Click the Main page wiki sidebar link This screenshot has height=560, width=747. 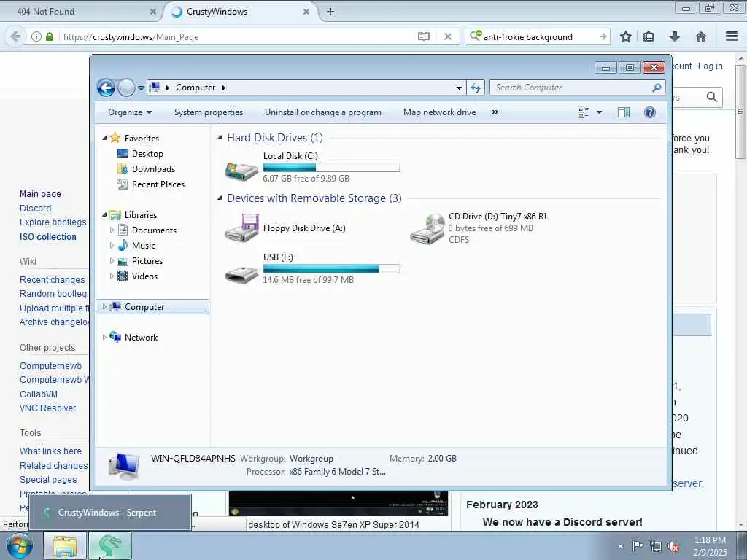(x=40, y=194)
